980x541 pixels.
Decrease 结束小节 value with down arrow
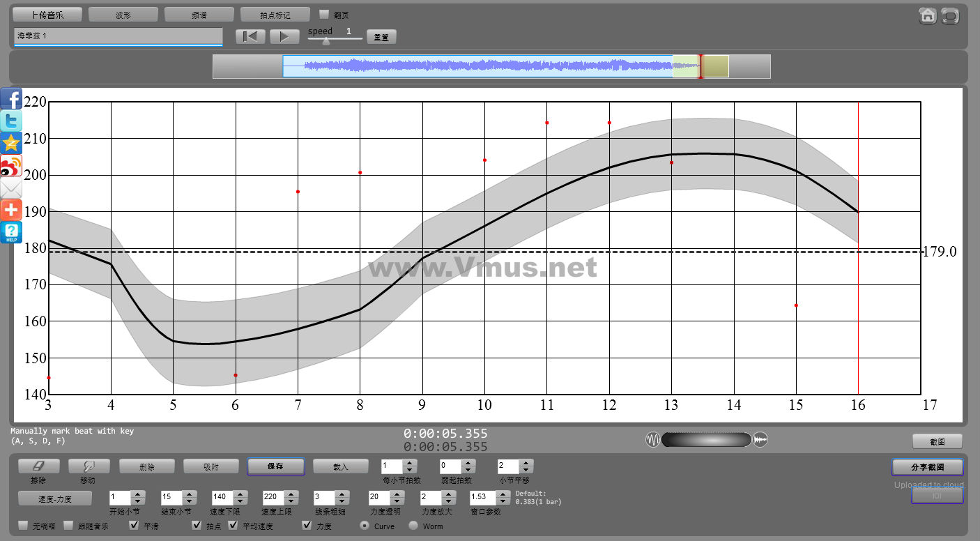188,501
